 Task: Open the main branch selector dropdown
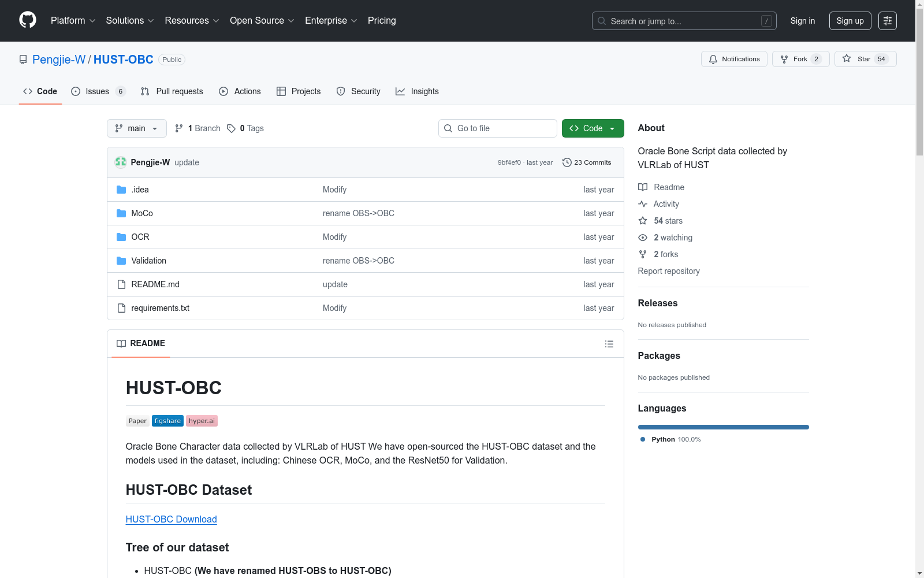point(137,128)
